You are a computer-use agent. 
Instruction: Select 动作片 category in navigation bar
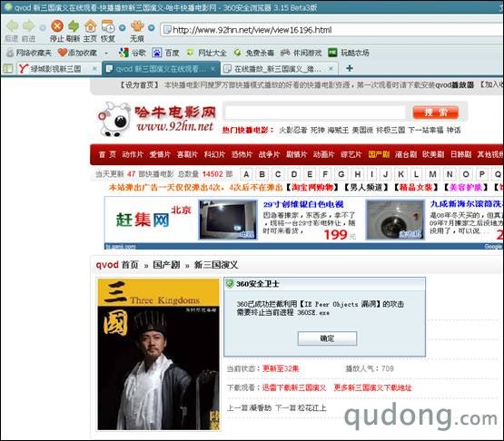click(x=133, y=154)
